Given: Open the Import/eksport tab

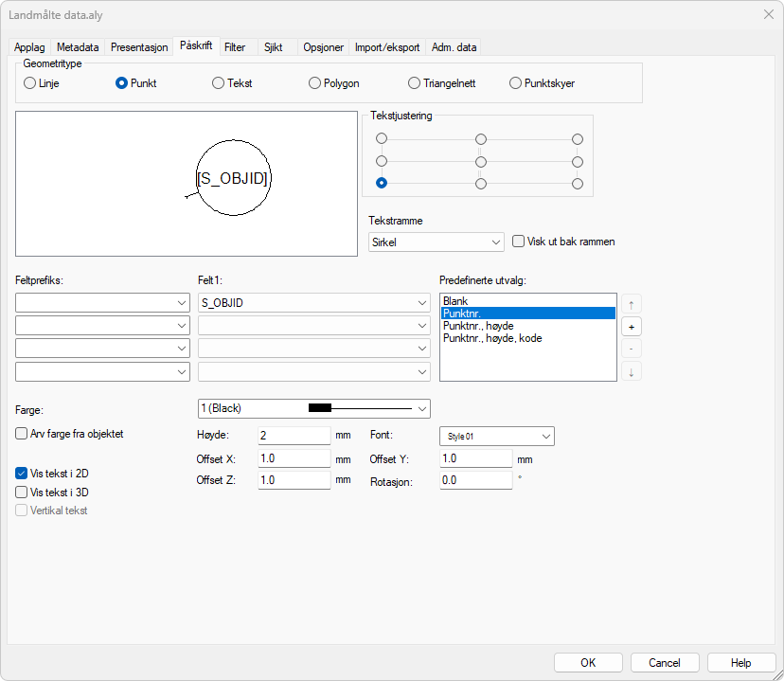Looking at the screenshot, I should (x=388, y=47).
